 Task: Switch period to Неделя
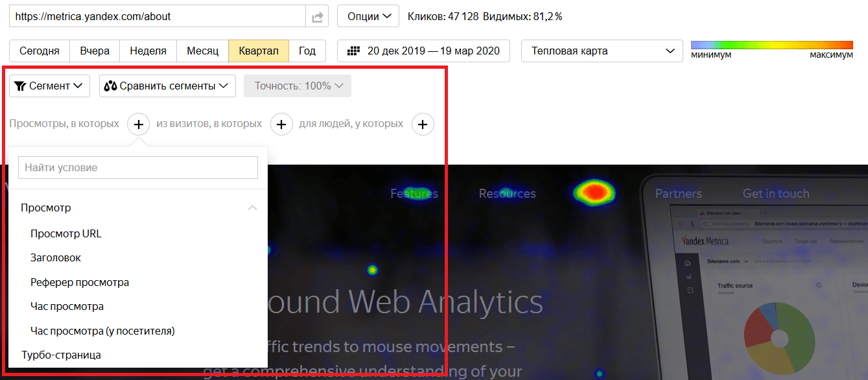tap(148, 51)
